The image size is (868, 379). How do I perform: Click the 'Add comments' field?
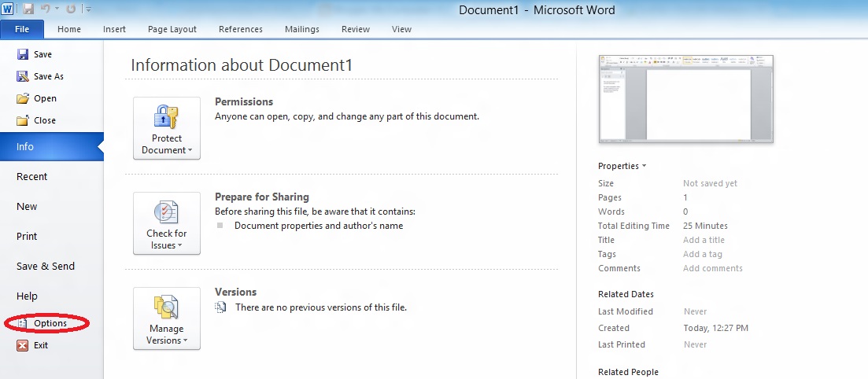click(x=713, y=268)
